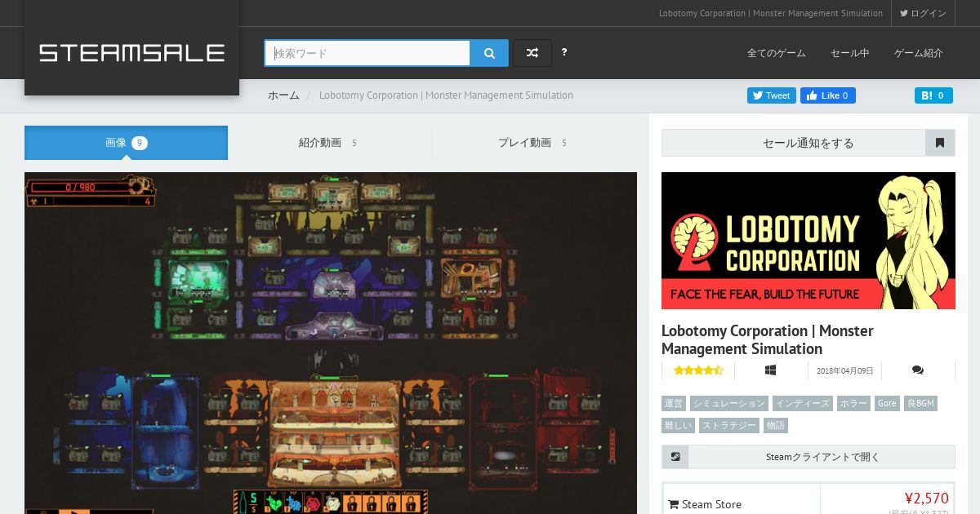Open セール中 menu item
This screenshot has width=980, height=514.
[850, 53]
